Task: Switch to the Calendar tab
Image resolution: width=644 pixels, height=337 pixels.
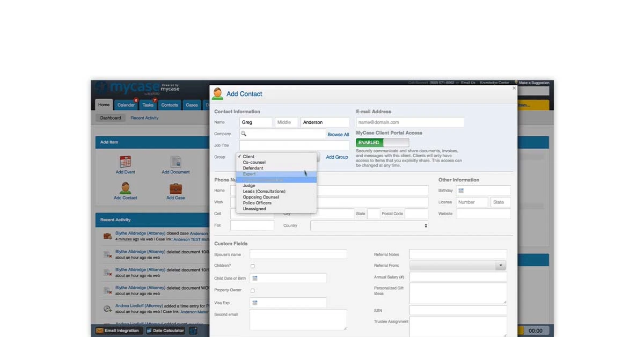Action: (126, 105)
